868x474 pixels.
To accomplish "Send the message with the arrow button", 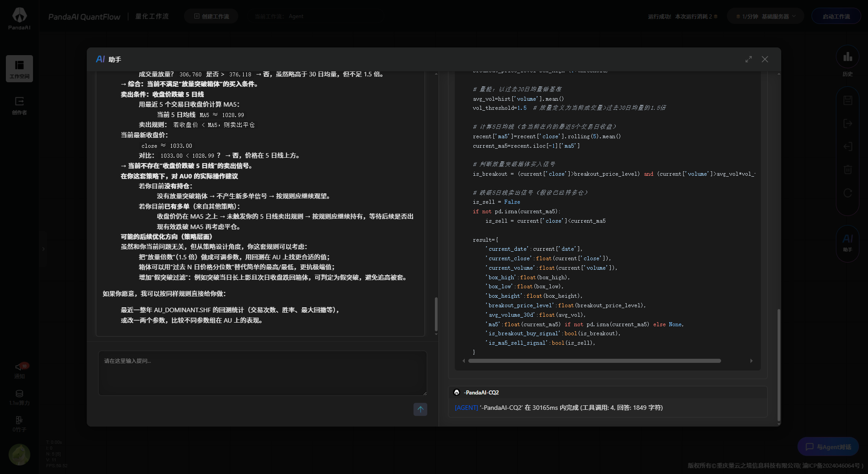I will click(420, 409).
